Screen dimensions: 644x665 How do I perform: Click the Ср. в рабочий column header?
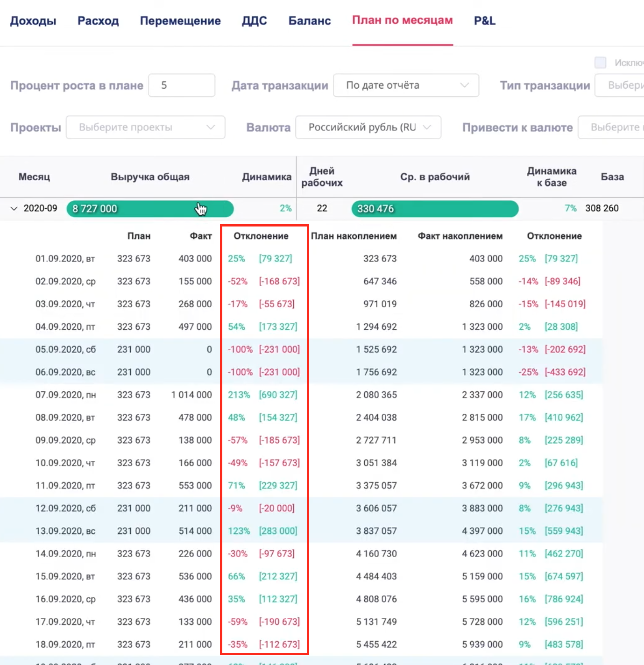pos(435,177)
